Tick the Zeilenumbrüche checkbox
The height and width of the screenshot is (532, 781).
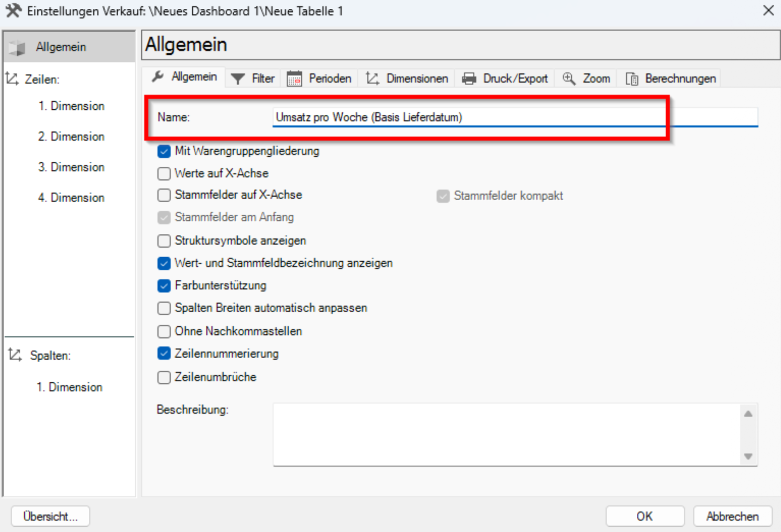164,377
